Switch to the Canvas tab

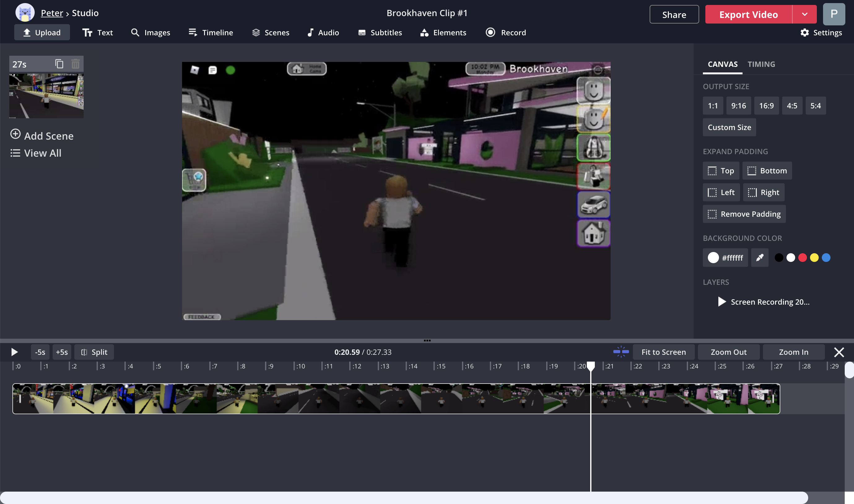pos(722,64)
